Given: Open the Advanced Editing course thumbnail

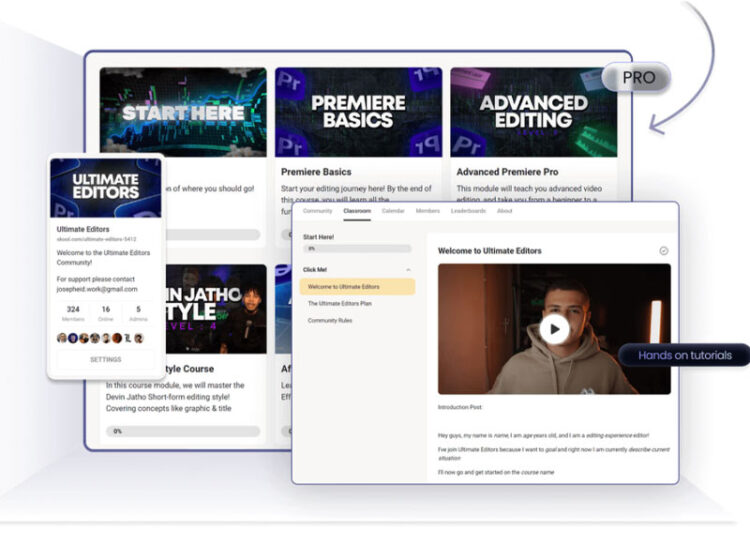Looking at the screenshot, I should pyautogui.click(x=533, y=112).
